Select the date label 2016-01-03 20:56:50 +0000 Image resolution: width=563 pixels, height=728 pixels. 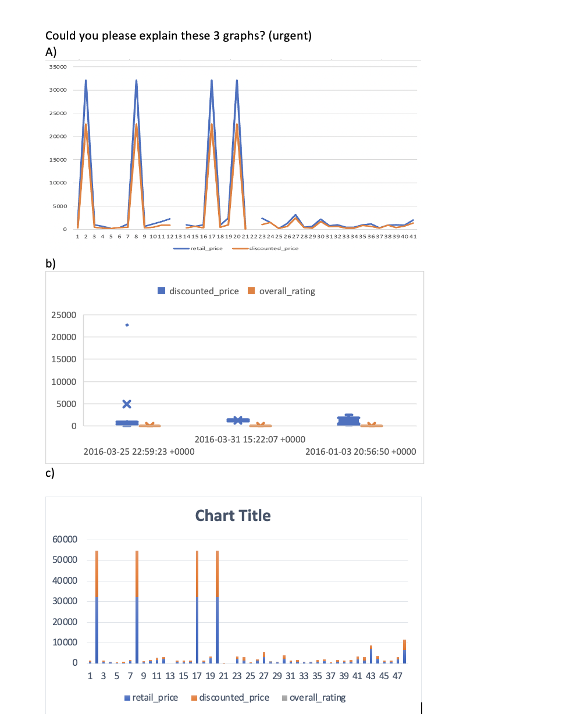click(x=361, y=451)
